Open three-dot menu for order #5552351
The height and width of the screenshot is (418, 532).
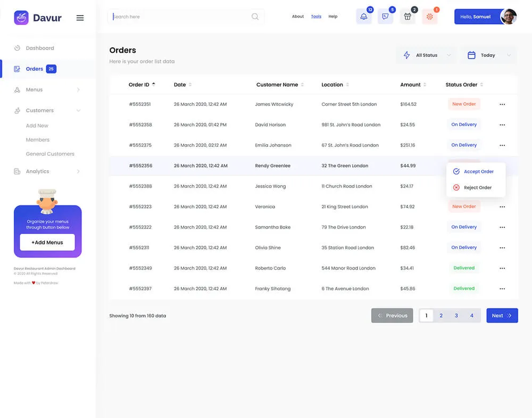[x=502, y=104]
